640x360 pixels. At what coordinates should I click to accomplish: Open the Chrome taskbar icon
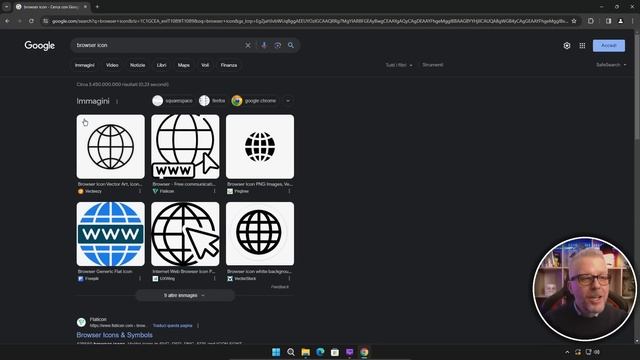tap(364, 352)
